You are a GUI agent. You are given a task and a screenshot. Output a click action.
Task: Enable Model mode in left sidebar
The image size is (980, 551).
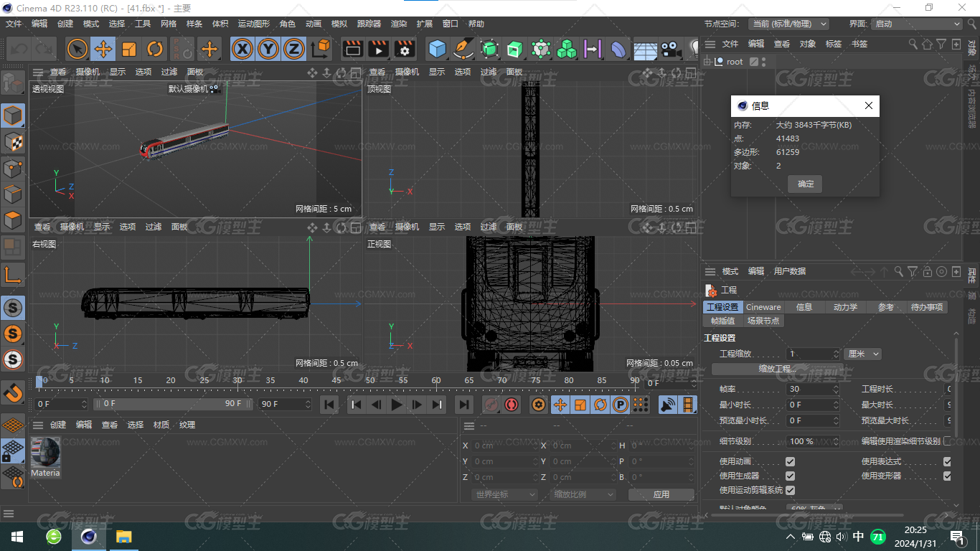click(x=13, y=115)
